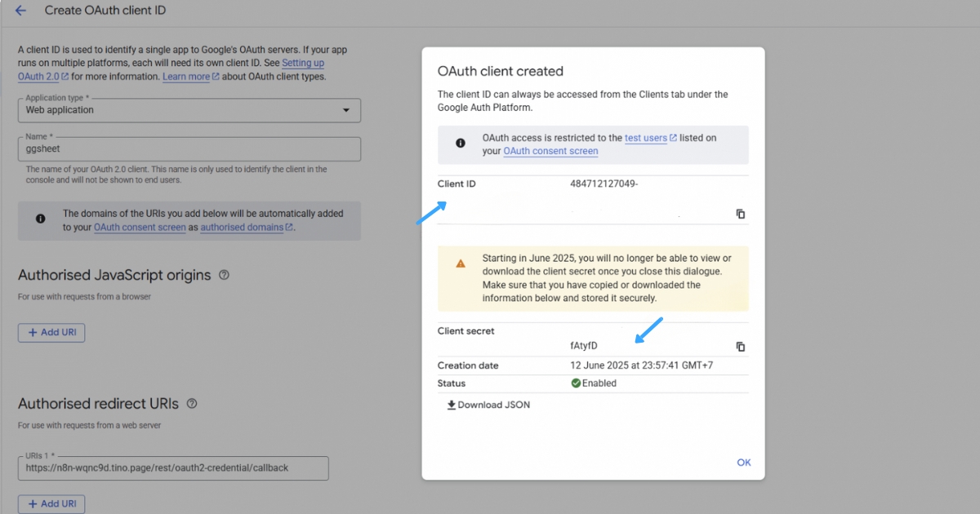980x514 pixels.
Task: Open the Application type dropdown
Action: (x=189, y=110)
